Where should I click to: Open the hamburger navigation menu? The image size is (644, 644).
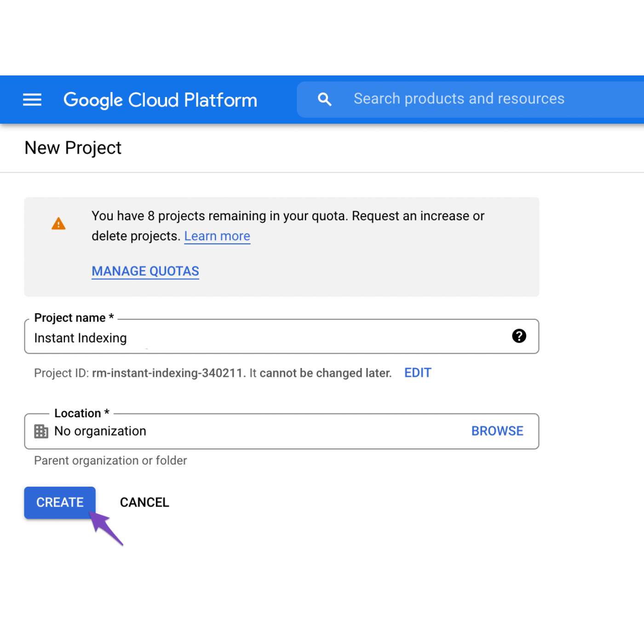pos(32,99)
